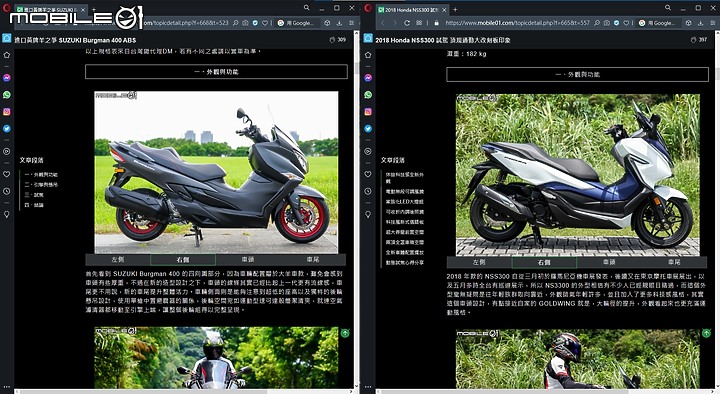Image resolution: width=720 pixels, height=394 pixels.
Task: Click the like count 397 on the Honda article
Action: 699,40
